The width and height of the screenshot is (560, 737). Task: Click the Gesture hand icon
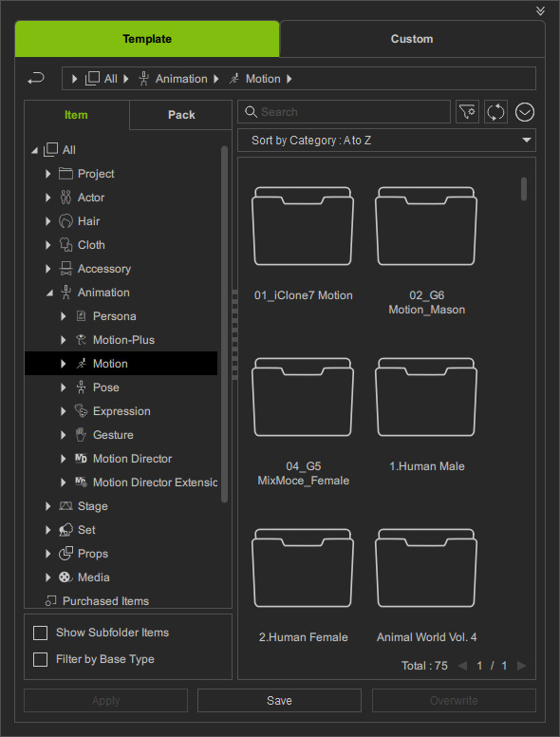click(x=81, y=435)
